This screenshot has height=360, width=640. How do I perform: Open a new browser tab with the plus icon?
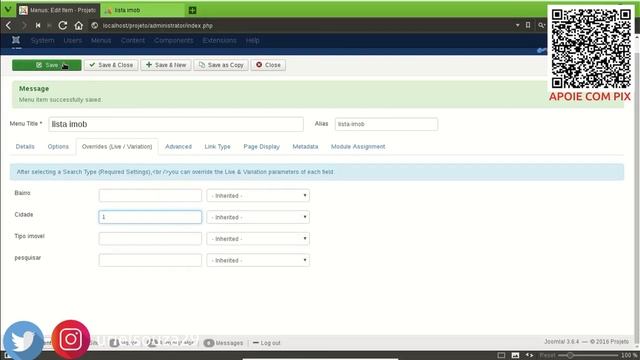(193, 10)
